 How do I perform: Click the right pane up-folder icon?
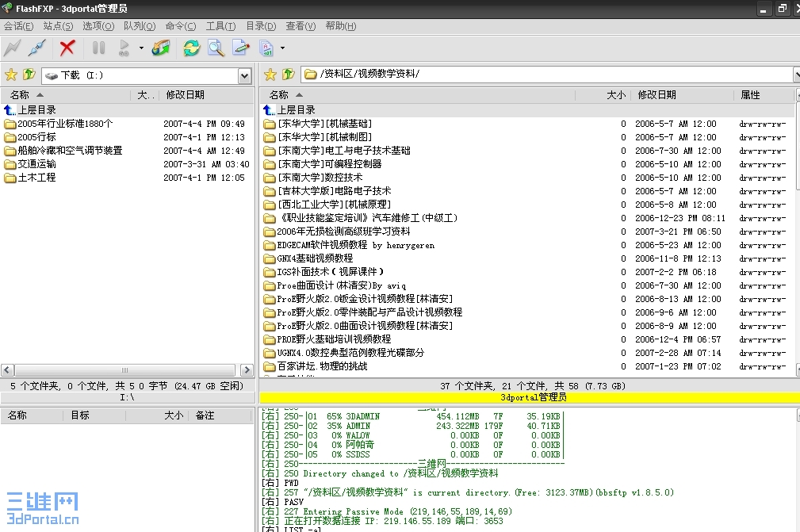[x=289, y=75]
